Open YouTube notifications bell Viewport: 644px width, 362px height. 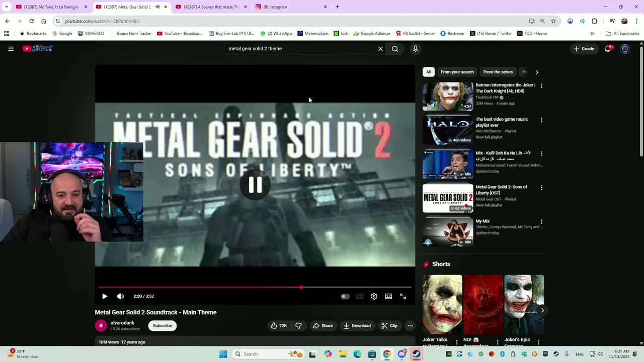[608, 49]
